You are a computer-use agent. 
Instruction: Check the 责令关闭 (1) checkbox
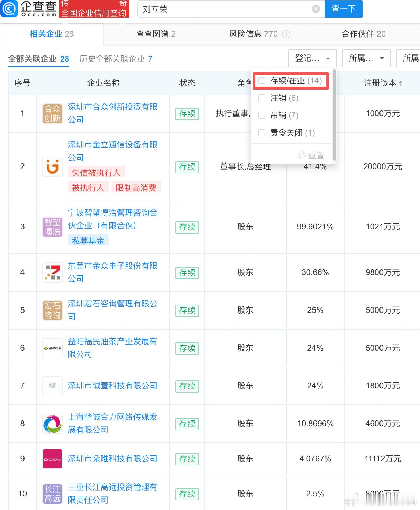(x=262, y=133)
